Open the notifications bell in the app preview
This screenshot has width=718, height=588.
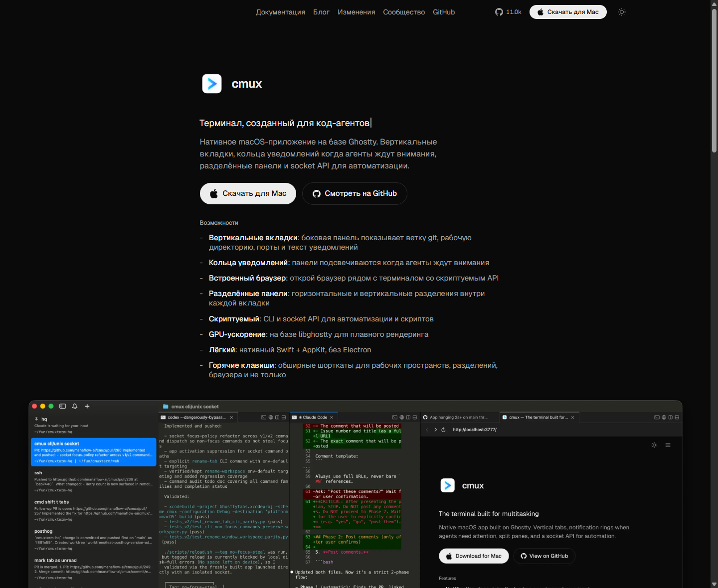(75, 406)
